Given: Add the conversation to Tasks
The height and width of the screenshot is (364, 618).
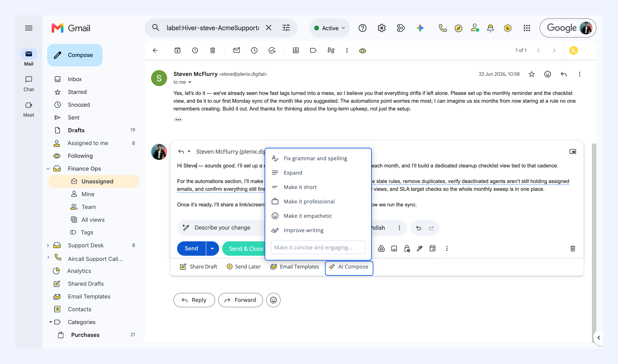Looking at the screenshot, I should click(x=272, y=50).
